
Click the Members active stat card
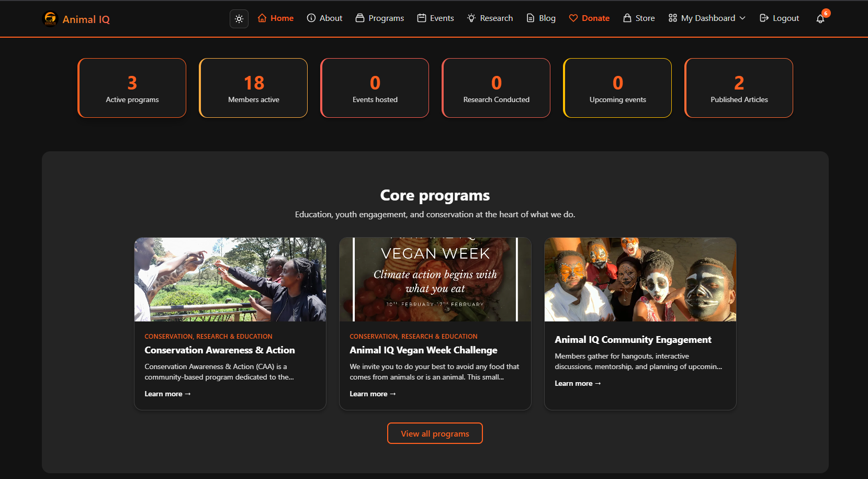coord(253,88)
